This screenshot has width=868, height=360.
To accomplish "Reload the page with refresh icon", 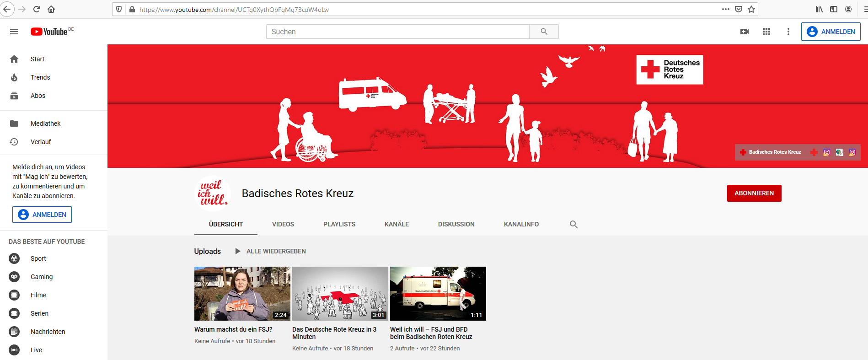I will click(37, 9).
